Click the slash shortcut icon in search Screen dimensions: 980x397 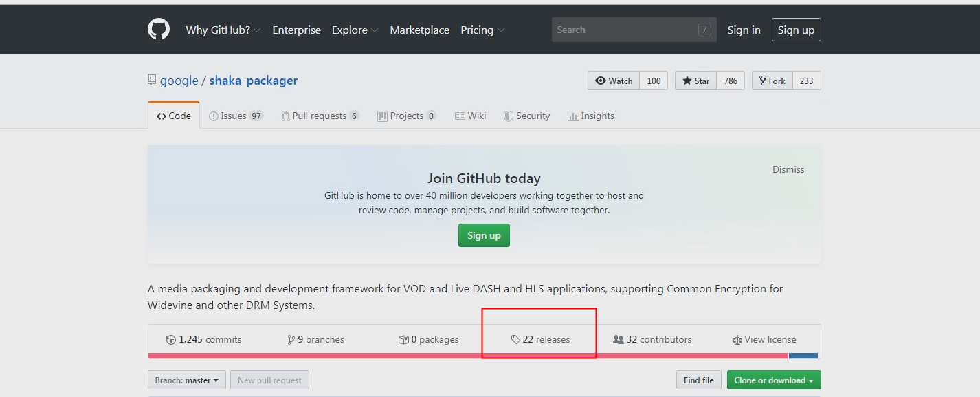pos(704,30)
